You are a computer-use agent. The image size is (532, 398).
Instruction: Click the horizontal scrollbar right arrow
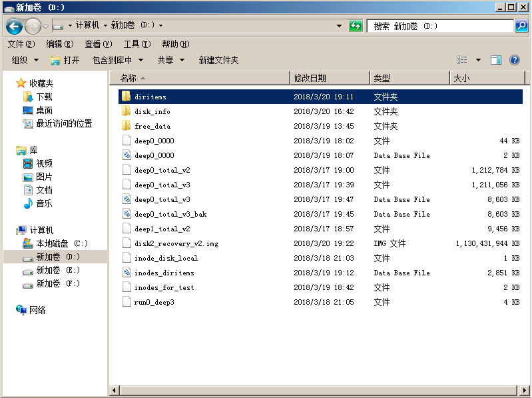(x=524, y=391)
